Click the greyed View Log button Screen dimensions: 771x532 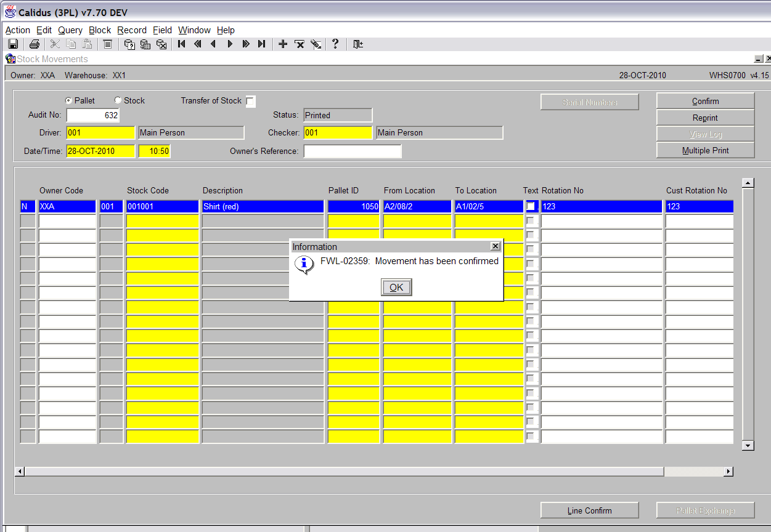[706, 134]
